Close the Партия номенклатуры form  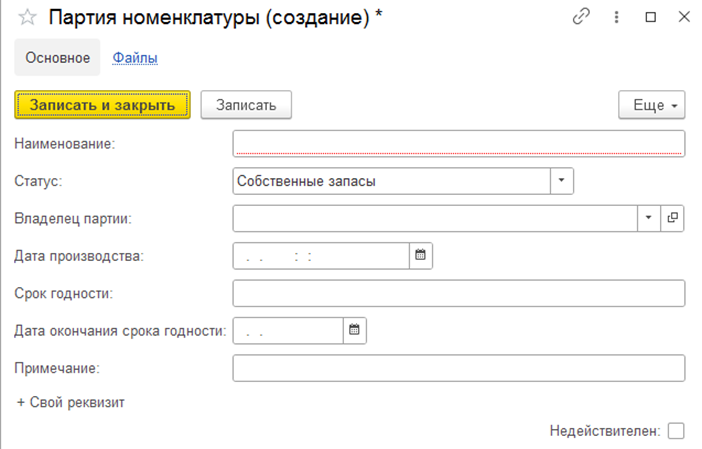[684, 17]
